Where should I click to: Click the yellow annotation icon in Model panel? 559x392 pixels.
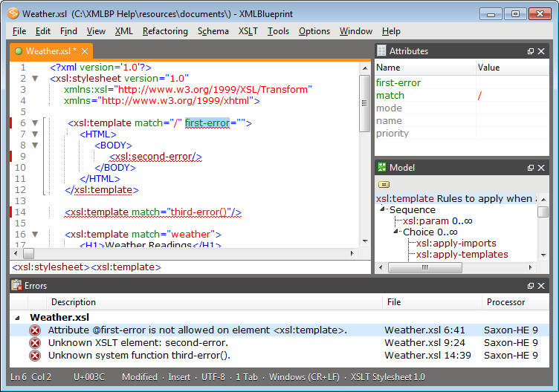click(384, 185)
